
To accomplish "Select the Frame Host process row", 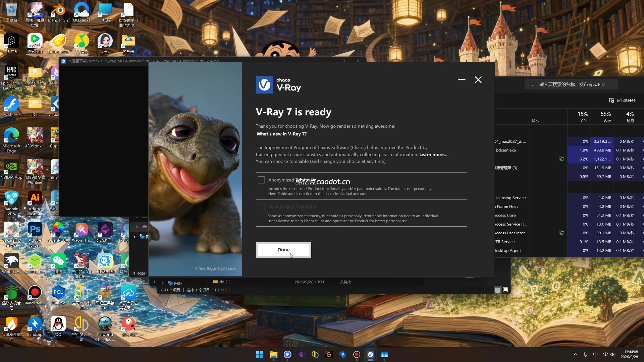I will point(569,206).
